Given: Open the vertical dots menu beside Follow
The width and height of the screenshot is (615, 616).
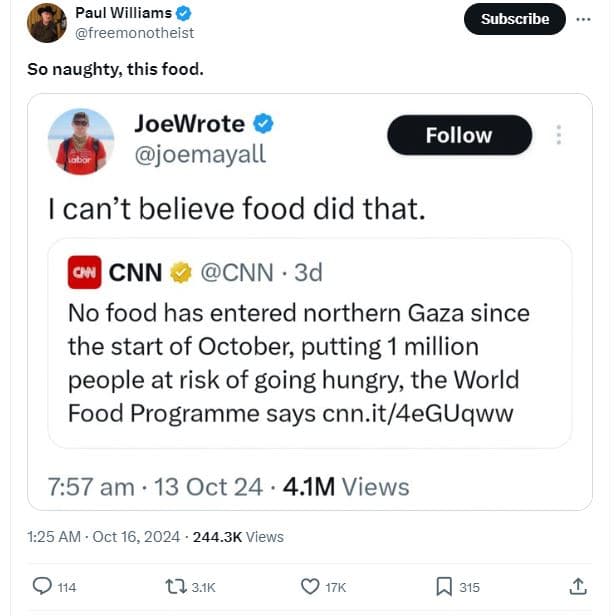Looking at the screenshot, I should (x=559, y=135).
